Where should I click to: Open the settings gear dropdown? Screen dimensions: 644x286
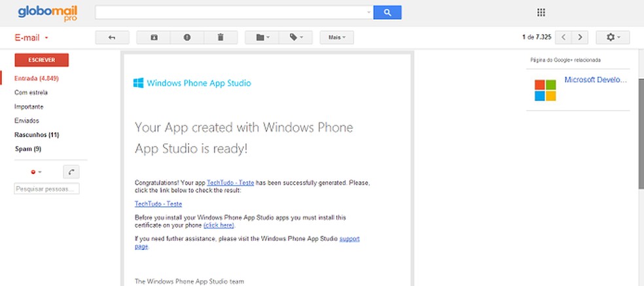(x=613, y=37)
